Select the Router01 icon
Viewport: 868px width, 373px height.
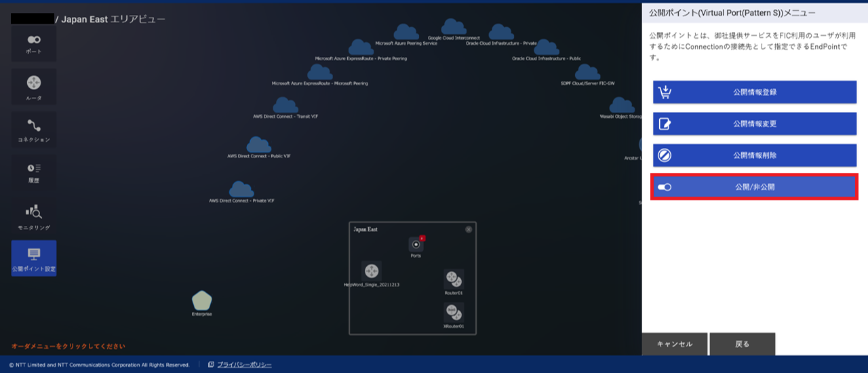[454, 279]
